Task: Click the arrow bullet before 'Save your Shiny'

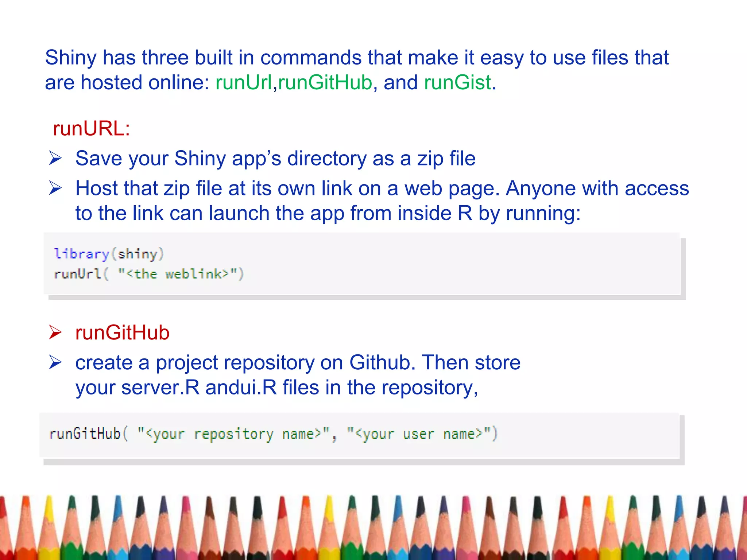Action: [55, 158]
